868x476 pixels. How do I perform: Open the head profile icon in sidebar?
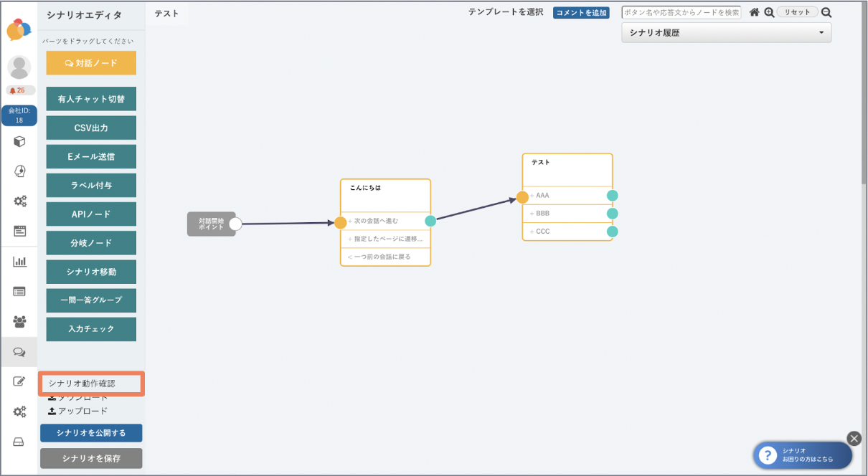(x=20, y=171)
